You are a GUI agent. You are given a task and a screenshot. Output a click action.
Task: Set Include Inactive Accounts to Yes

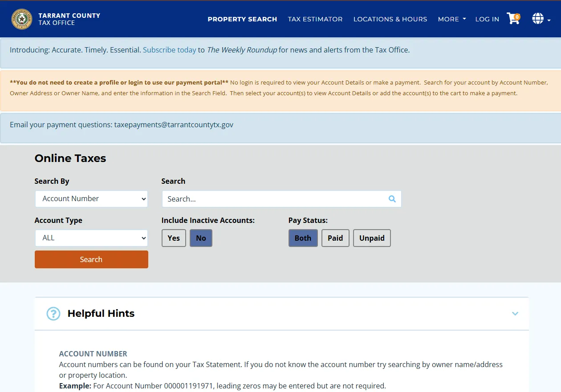pos(174,238)
